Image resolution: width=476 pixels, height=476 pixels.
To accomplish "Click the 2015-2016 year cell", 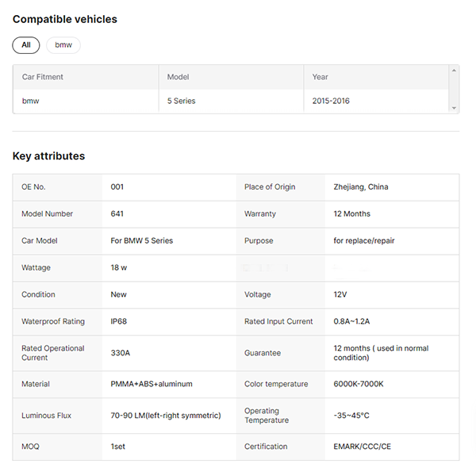I will point(331,101).
